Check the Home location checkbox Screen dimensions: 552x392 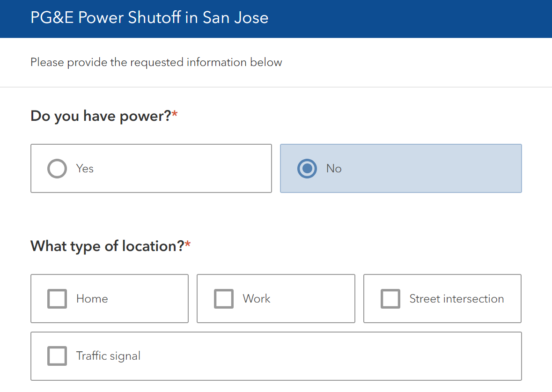pos(57,299)
